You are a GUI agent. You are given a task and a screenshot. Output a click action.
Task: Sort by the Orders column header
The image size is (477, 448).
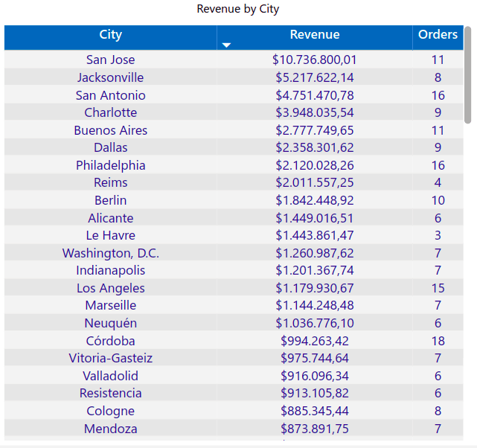click(438, 35)
